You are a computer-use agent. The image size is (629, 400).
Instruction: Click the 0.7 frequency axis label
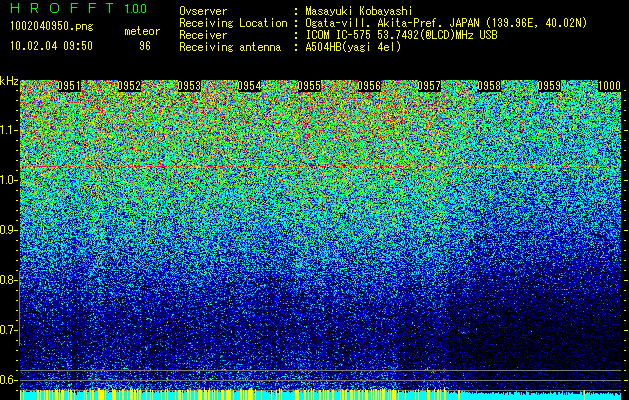[x=9, y=330]
